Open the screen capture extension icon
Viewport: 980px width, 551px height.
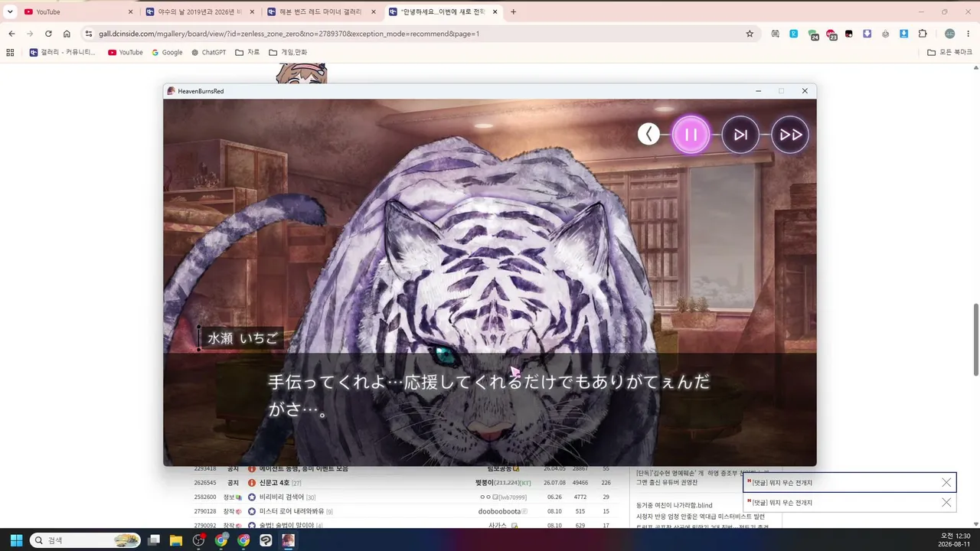tap(776, 34)
